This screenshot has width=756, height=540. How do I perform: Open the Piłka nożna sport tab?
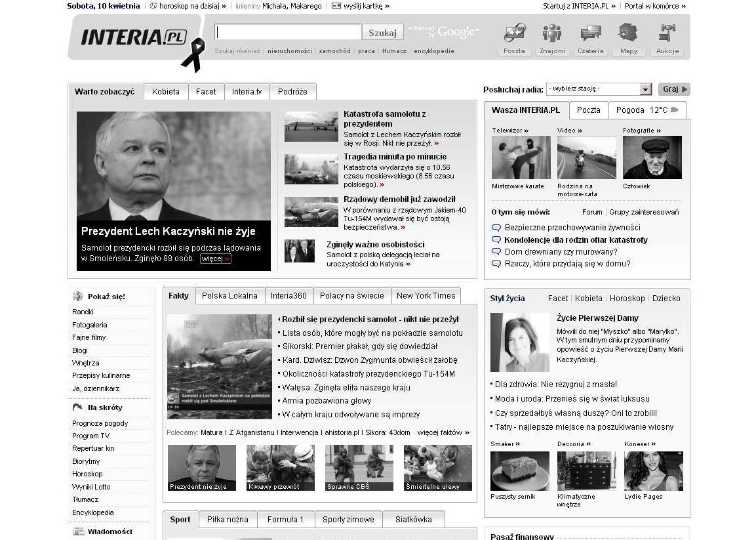[x=228, y=520]
